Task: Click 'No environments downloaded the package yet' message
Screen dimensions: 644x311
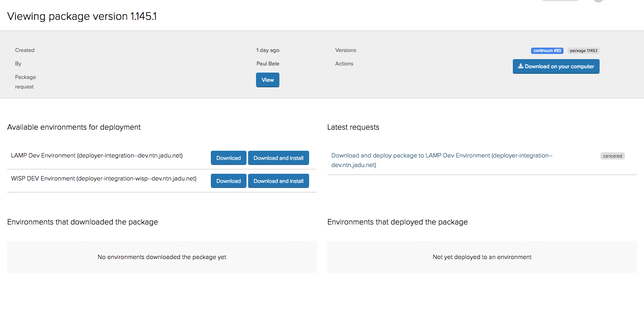Action: click(x=162, y=257)
